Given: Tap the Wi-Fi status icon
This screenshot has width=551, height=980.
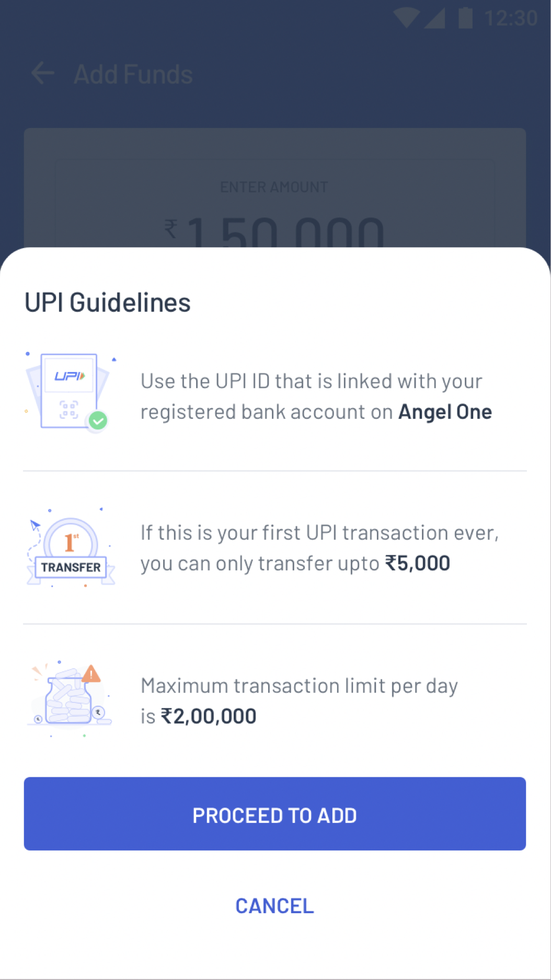Looking at the screenshot, I should click(406, 18).
